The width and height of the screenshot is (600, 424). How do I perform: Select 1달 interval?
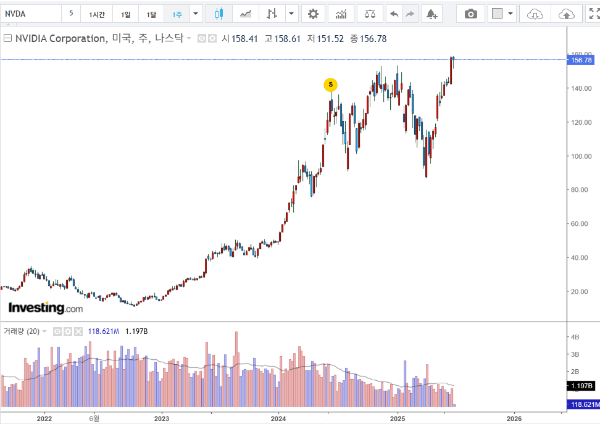151,14
